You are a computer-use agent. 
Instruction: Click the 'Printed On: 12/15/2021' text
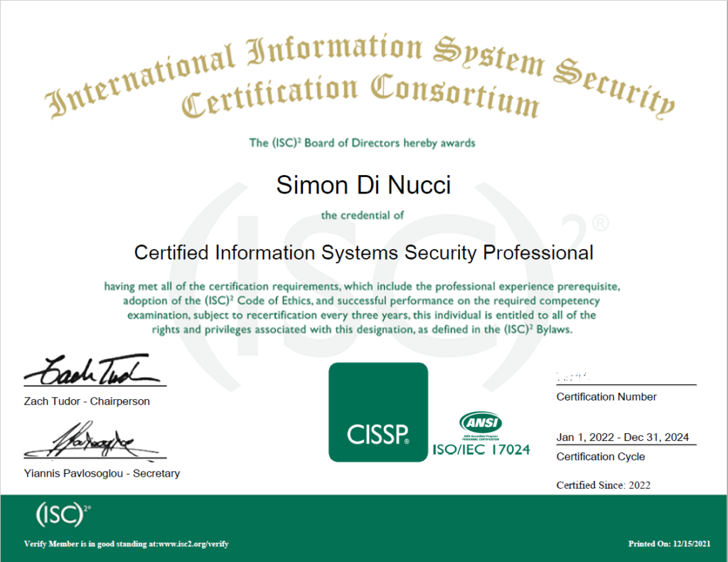(669, 544)
